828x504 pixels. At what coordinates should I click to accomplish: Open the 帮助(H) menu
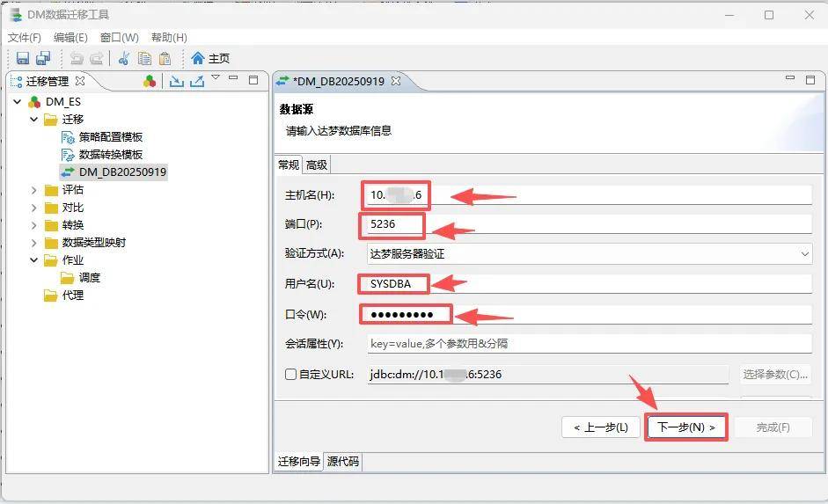(169, 38)
